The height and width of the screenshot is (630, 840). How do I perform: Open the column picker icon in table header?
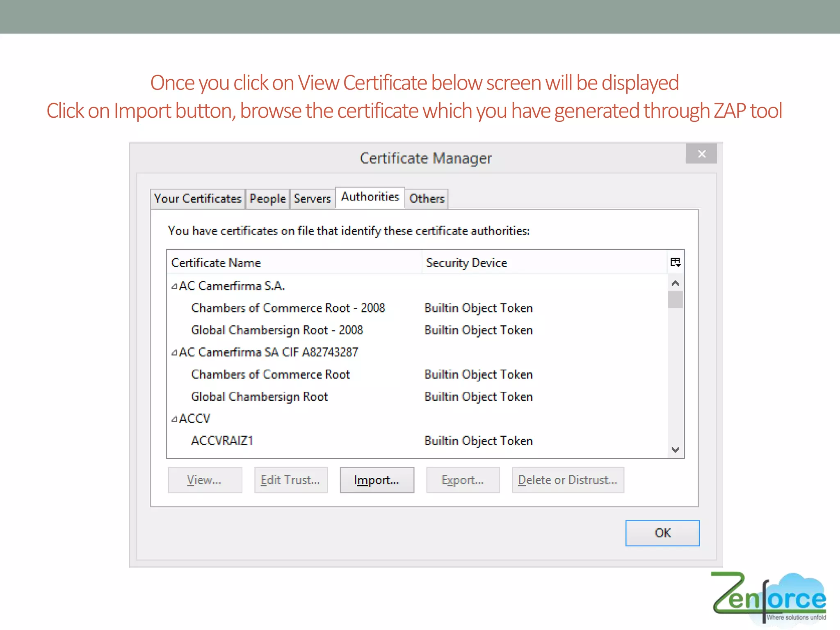(675, 262)
